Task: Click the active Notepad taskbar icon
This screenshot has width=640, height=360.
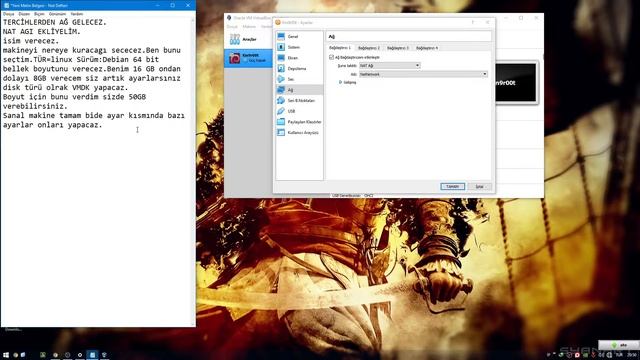Action: (92, 355)
